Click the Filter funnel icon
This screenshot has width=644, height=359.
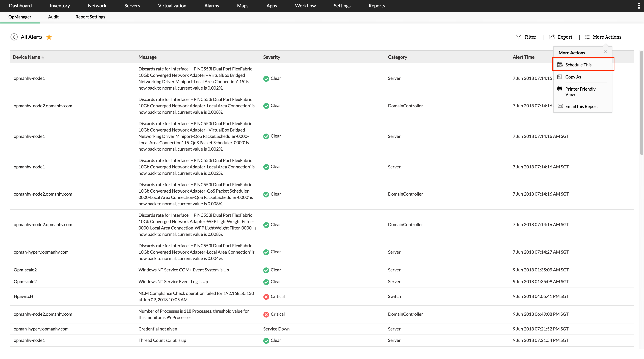519,37
